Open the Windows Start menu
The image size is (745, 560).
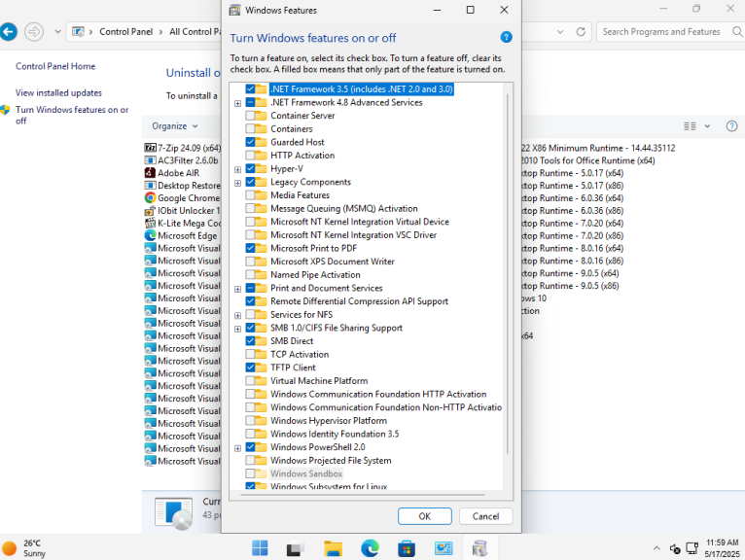click(260, 548)
